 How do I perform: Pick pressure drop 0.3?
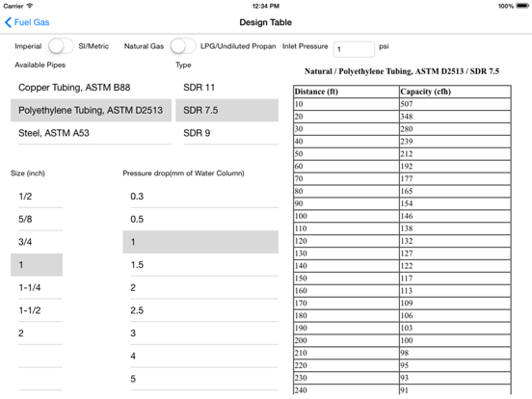[x=200, y=197]
